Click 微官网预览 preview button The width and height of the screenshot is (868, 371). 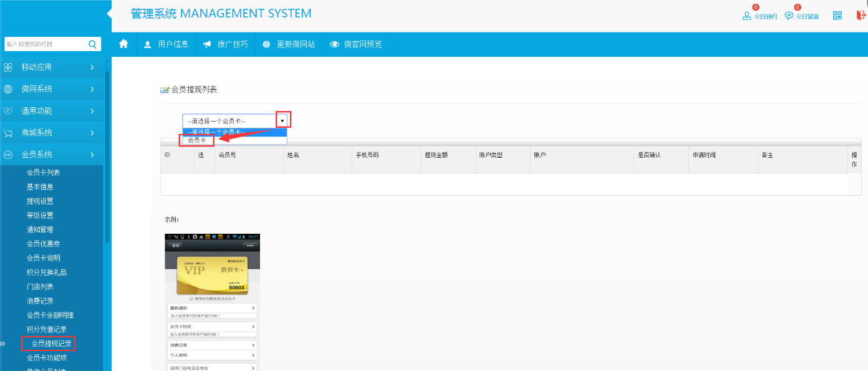pyautogui.click(x=356, y=44)
